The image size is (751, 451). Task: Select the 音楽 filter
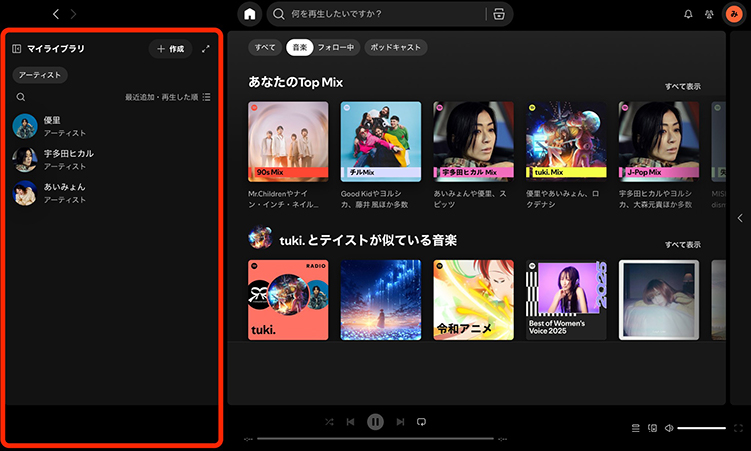tap(300, 47)
